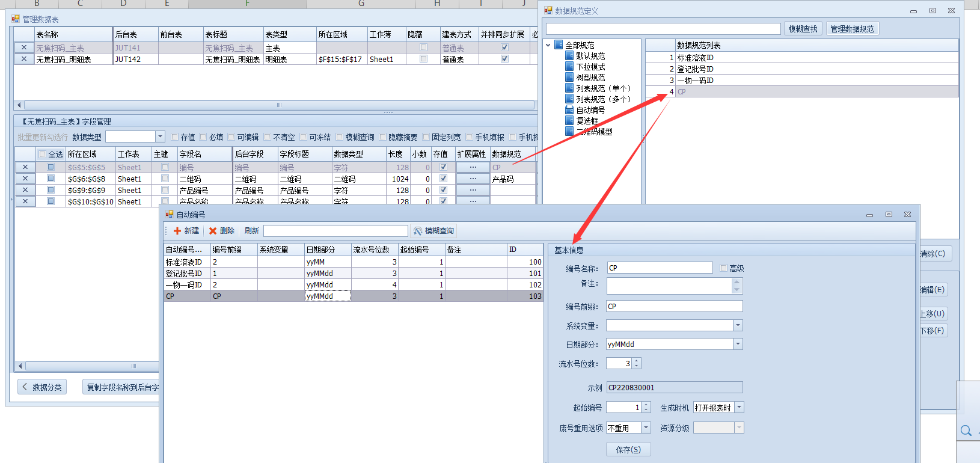Check the 全选 checkbox in field grid header
This screenshot has height=463, width=980.
tap(42, 155)
